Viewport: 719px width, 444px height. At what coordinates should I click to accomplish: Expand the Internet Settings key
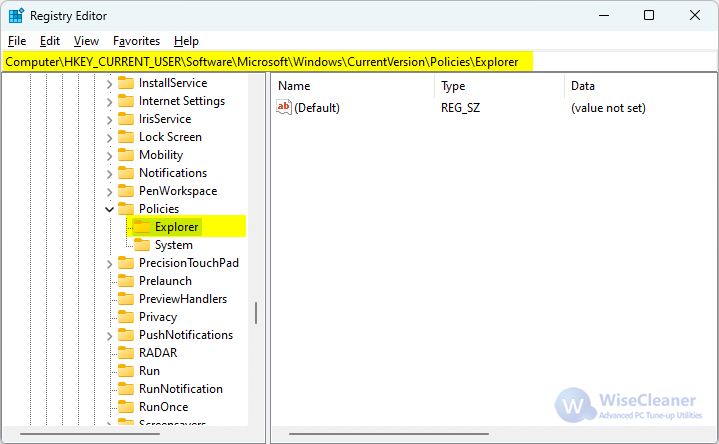coord(109,102)
